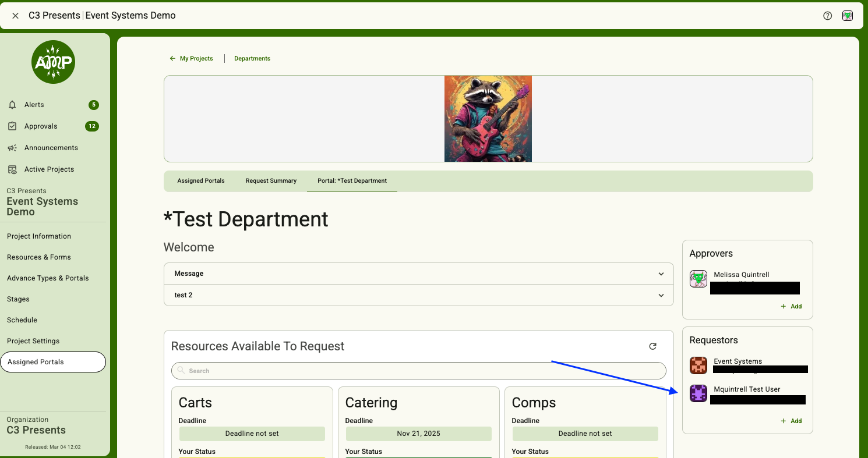Screen dimensions: 868x458
Task: Expand the Message welcome section
Action: point(418,274)
